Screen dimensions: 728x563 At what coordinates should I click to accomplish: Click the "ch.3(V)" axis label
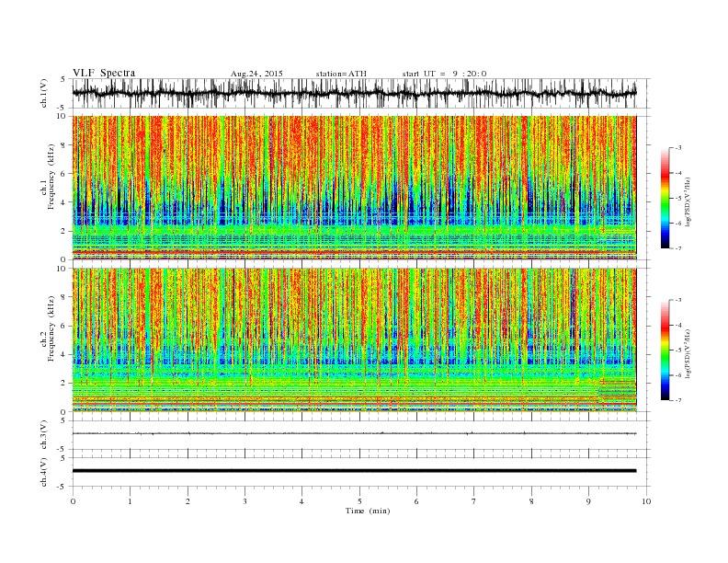pyautogui.click(x=44, y=435)
